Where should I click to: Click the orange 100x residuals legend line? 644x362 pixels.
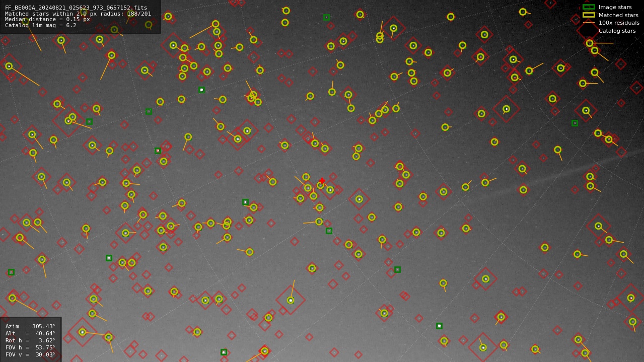(589, 23)
